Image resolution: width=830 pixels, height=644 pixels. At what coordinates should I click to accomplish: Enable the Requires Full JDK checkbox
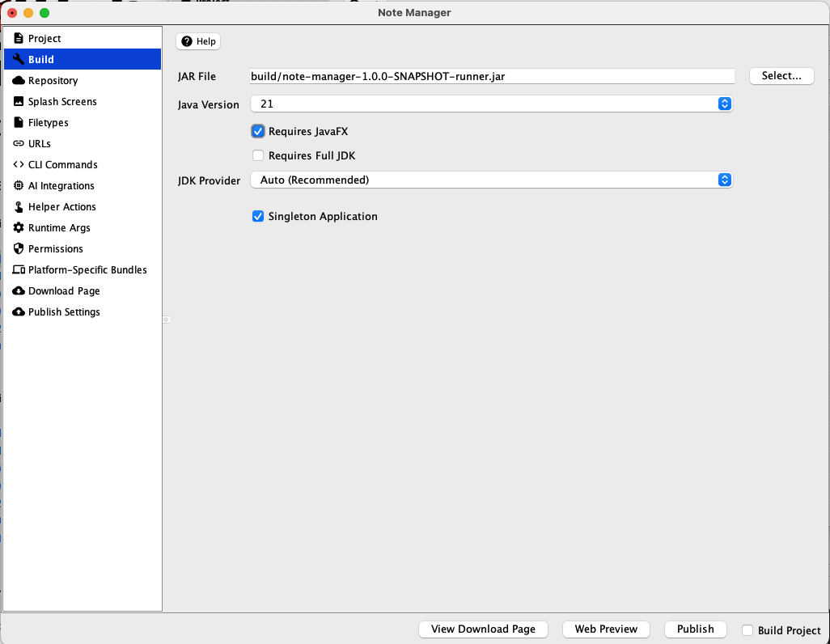[258, 155]
